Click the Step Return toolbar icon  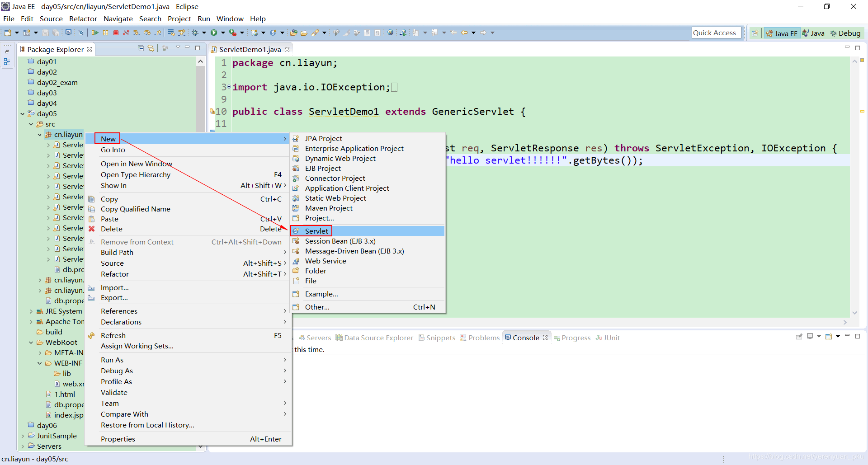(158, 33)
